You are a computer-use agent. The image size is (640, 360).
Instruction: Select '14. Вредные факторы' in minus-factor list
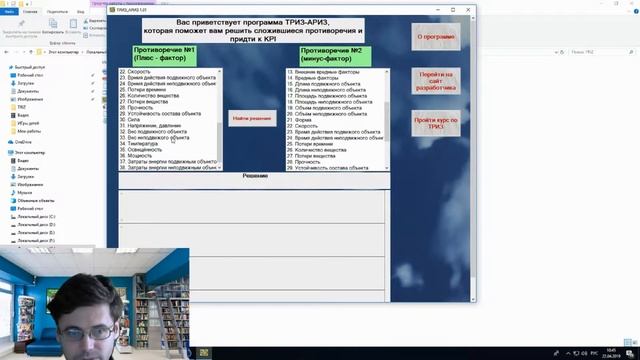coord(313,78)
